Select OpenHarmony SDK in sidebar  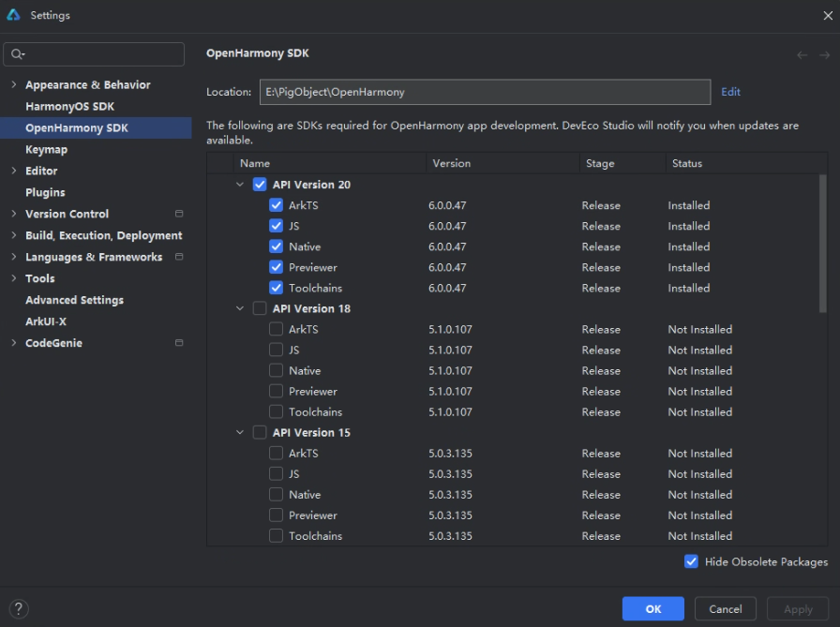(96, 128)
